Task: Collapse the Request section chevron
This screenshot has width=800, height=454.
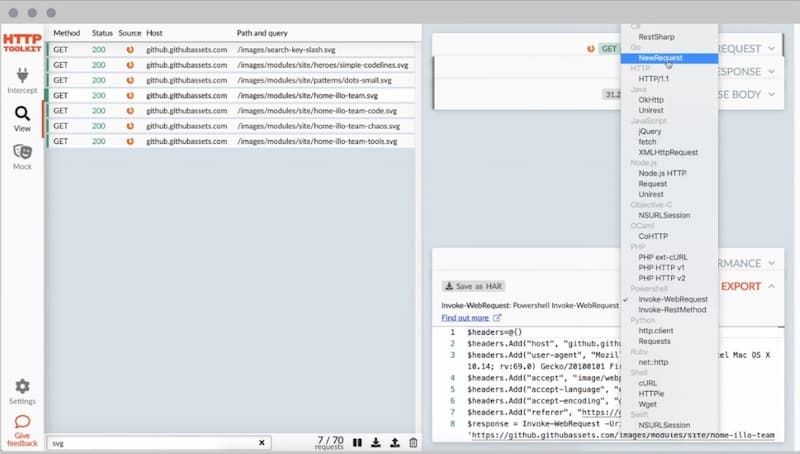Action: (771, 48)
